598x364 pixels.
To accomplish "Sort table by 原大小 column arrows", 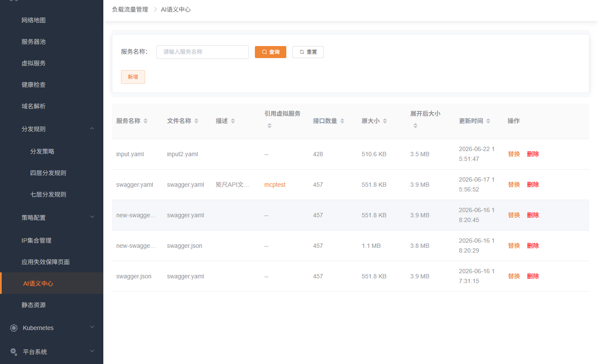I will pyautogui.click(x=385, y=121).
